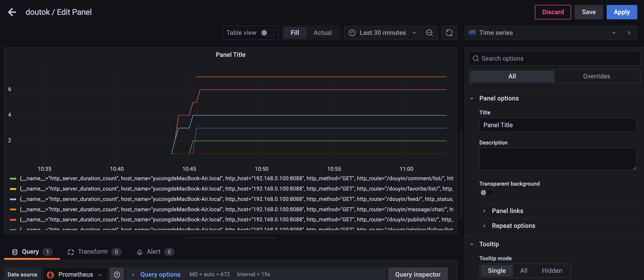This screenshot has width=644, height=280.
Task: Open the data source help icon
Action: 117,275
